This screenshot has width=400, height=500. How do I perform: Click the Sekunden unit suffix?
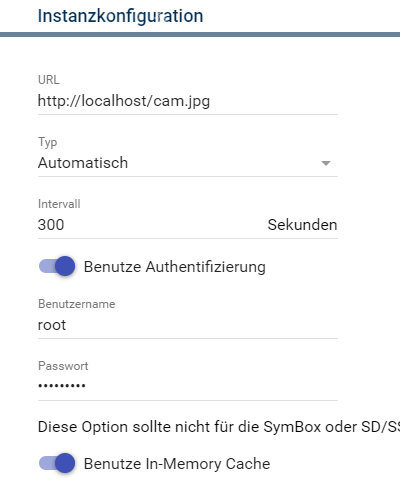tap(302, 225)
